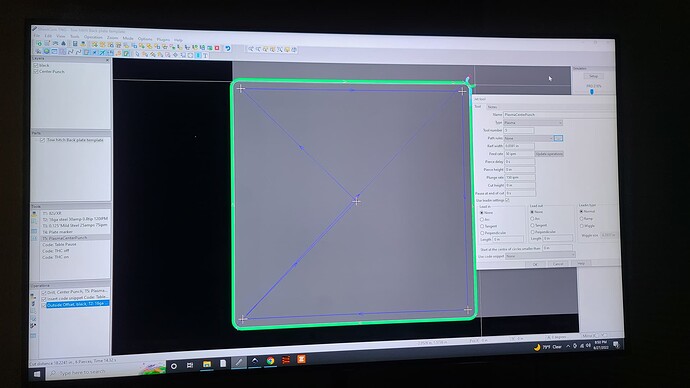Click the first icon in the top toolbar

39,43
